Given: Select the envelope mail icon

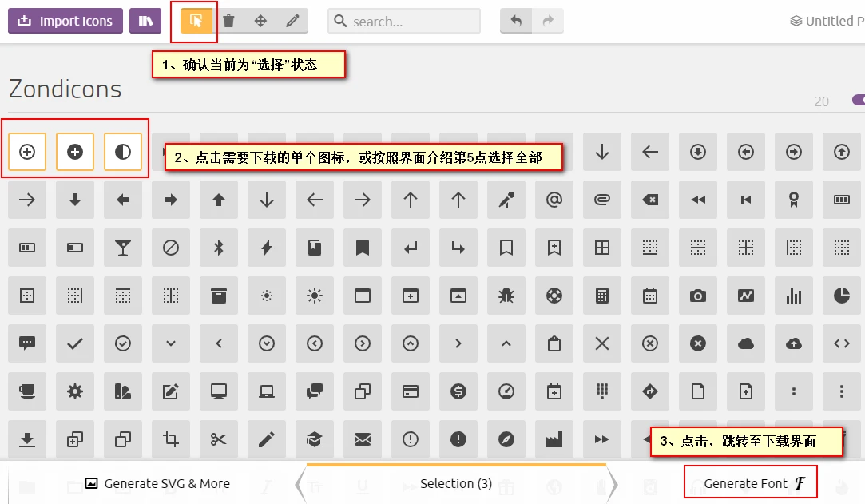Looking at the screenshot, I should click(363, 439).
